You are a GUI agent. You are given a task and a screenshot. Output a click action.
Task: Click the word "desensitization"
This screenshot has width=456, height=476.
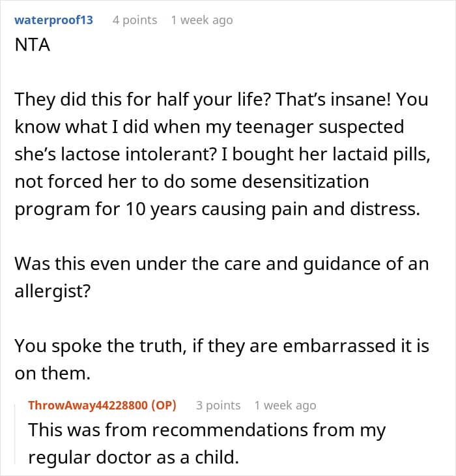point(306,181)
